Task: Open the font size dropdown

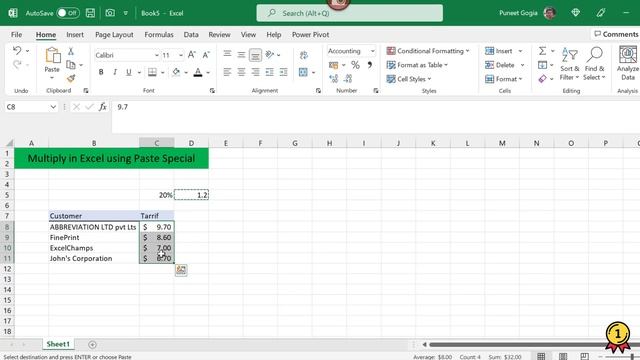Action: (x=181, y=55)
